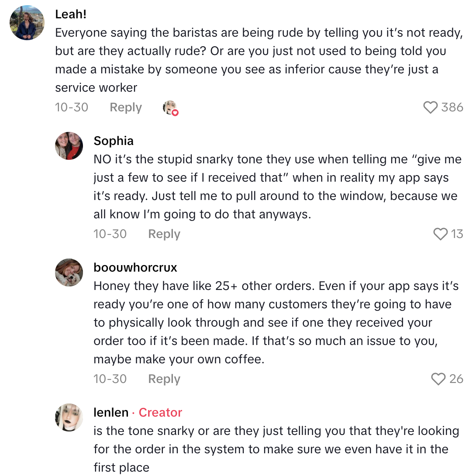Select the username lenlen
The height and width of the screenshot is (476, 469).
111,412
